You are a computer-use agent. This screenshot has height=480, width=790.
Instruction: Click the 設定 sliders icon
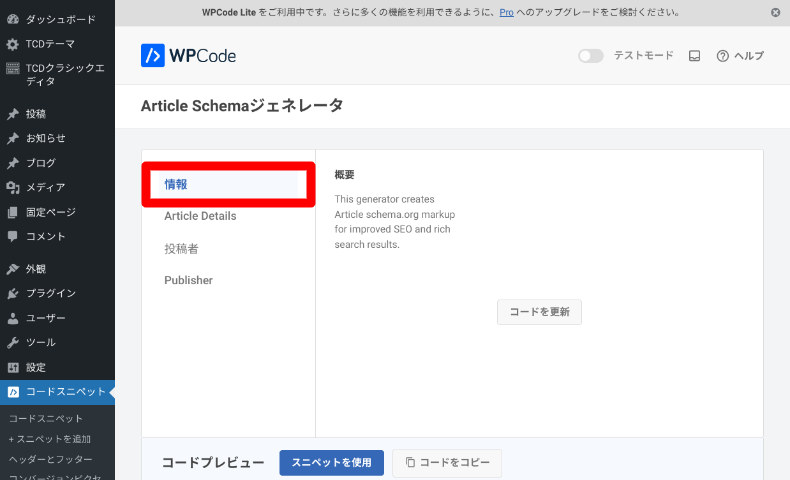point(13,367)
